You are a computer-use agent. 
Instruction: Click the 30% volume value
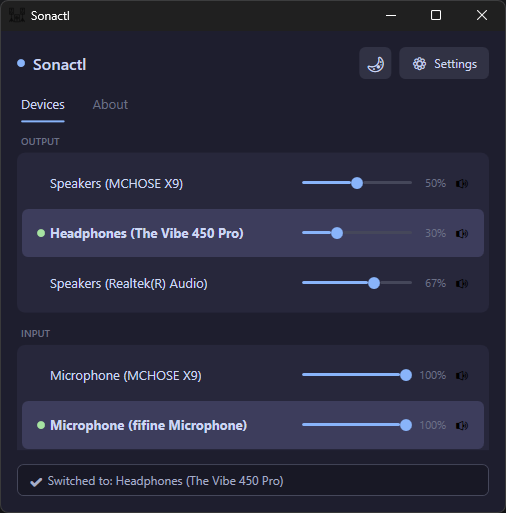point(435,233)
